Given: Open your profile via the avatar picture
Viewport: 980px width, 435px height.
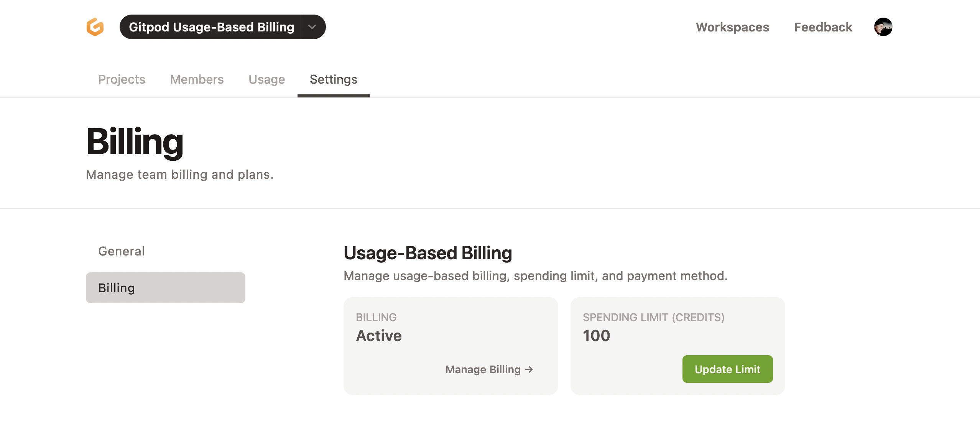Looking at the screenshot, I should (x=883, y=27).
